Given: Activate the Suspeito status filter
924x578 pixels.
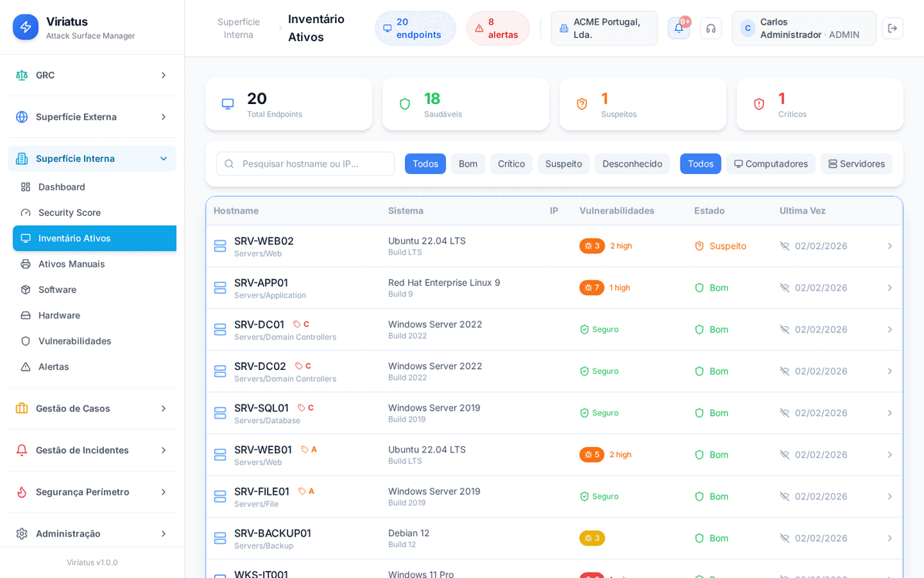Looking at the screenshot, I should (563, 163).
